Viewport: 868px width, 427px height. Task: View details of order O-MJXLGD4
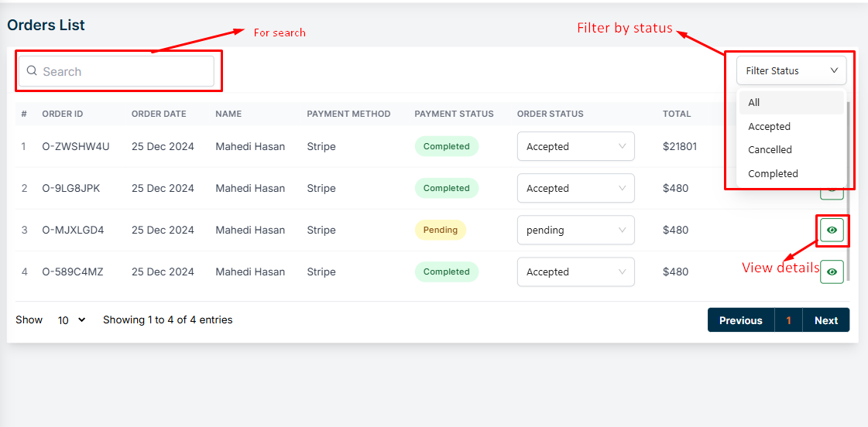(832, 230)
